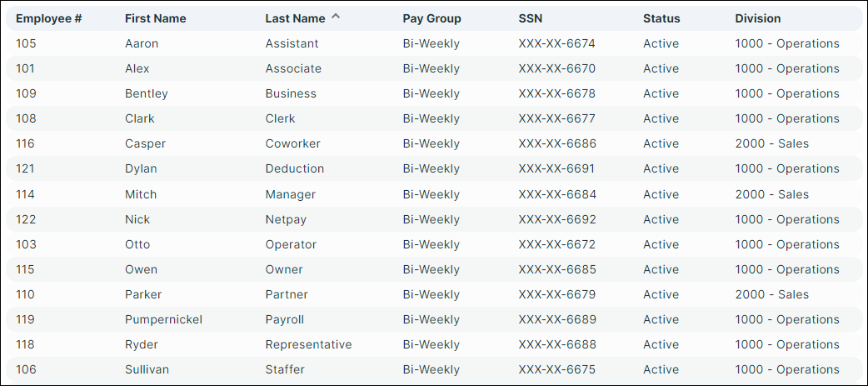Select employee number 115
Image resolution: width=868 pixels, height=386 pixels.
25,269
